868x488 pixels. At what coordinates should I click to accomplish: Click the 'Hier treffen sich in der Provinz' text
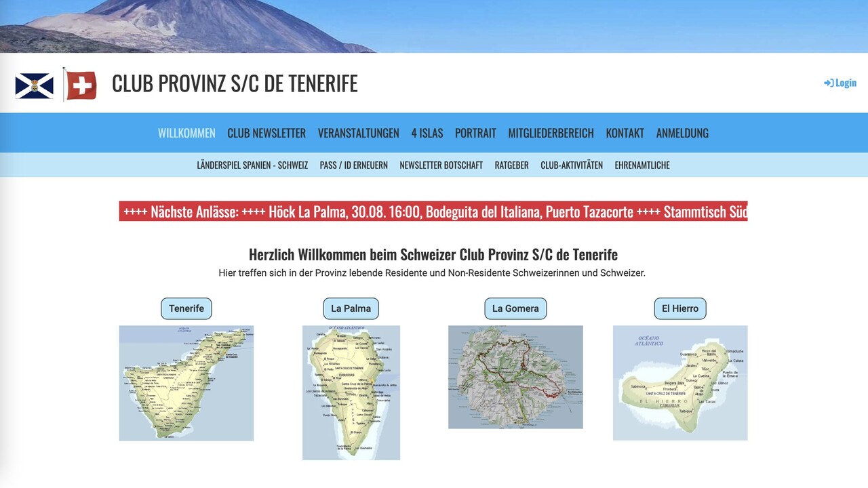[432, 273]
